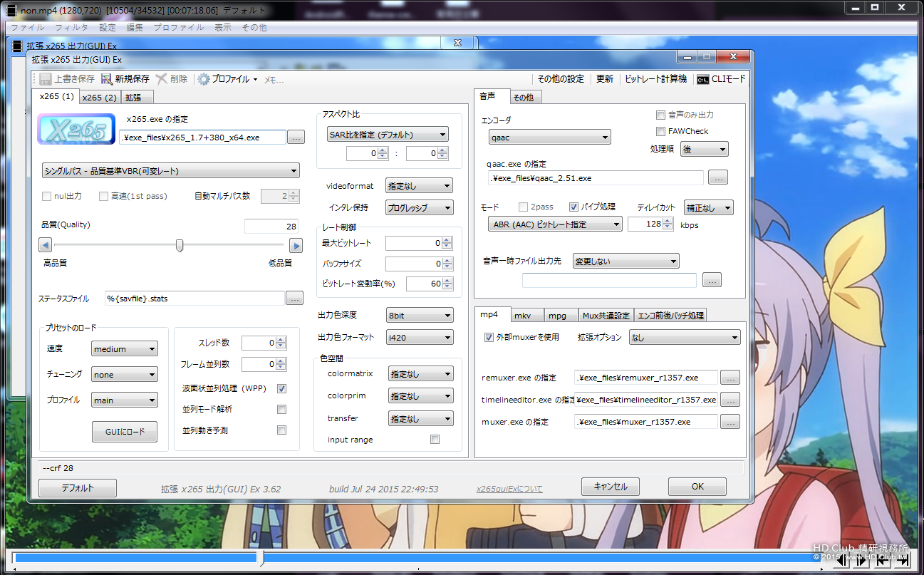The width and height of the screenshot is (924, 575).
Task: Open videoformat dropdown
Action: coord(419,186)
